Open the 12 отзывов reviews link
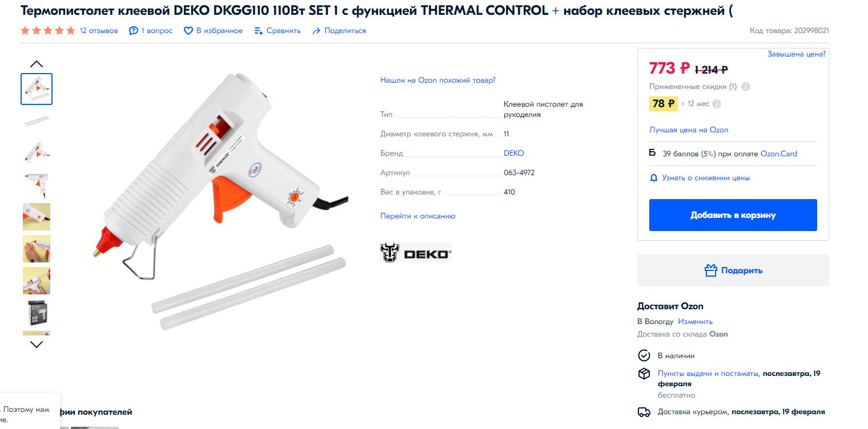The image size is (868, 429). coord(99,31)
